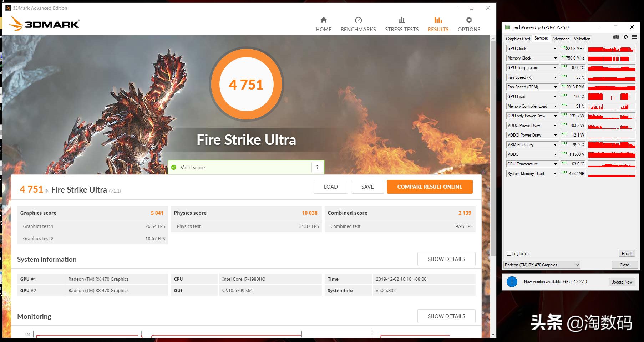Open the VDDC voltage sensor dropdown
The width and height of the screenshot is (644, 342).
555,154
